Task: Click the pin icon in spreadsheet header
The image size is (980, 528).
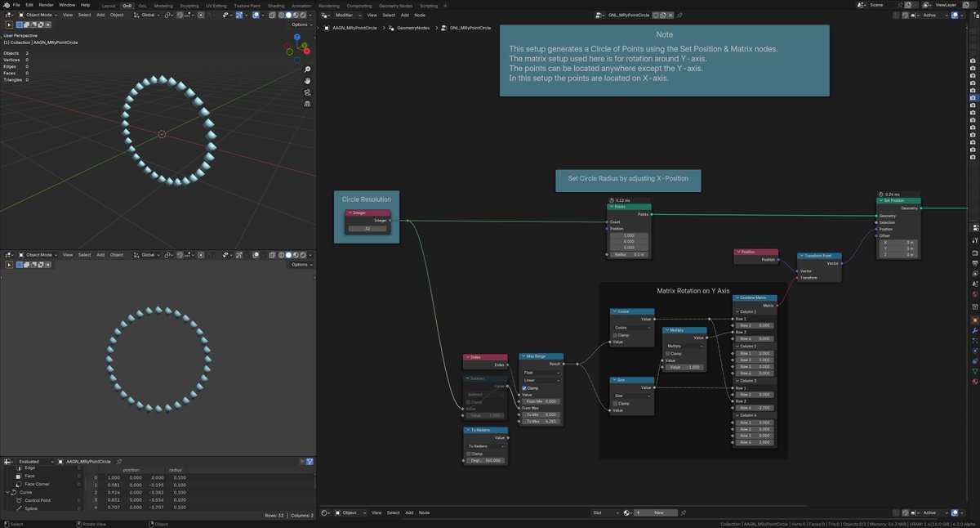Action: click(x=119, y=462)
